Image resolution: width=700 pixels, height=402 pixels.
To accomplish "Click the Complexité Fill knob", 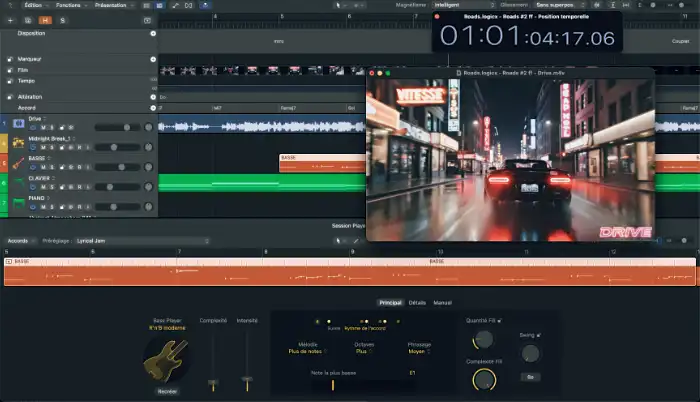I will point(484,380).
